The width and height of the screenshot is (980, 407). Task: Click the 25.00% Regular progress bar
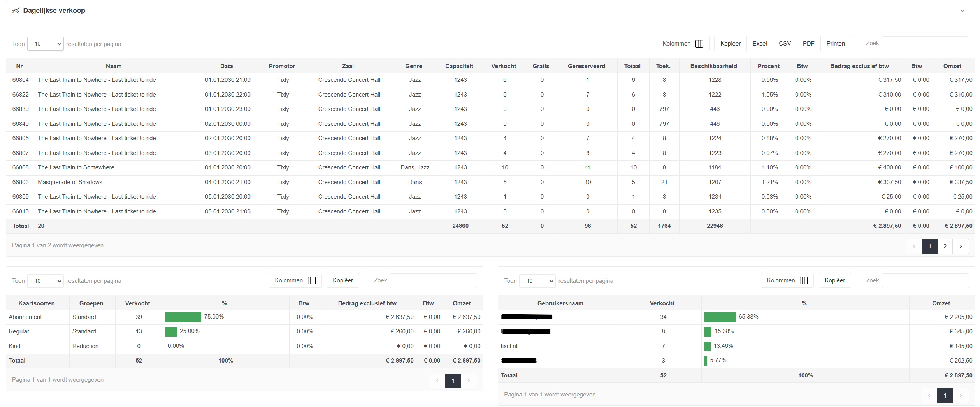pos(170,331)
